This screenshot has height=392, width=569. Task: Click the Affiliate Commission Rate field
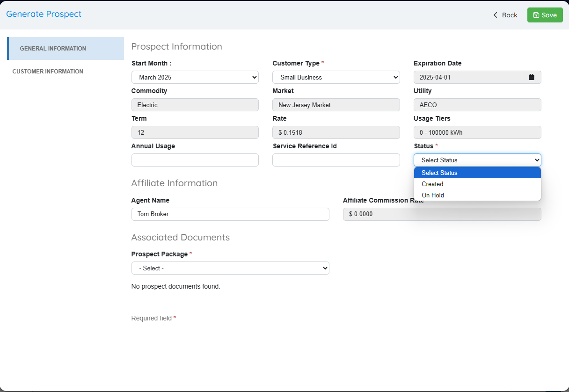coord(442,214)
